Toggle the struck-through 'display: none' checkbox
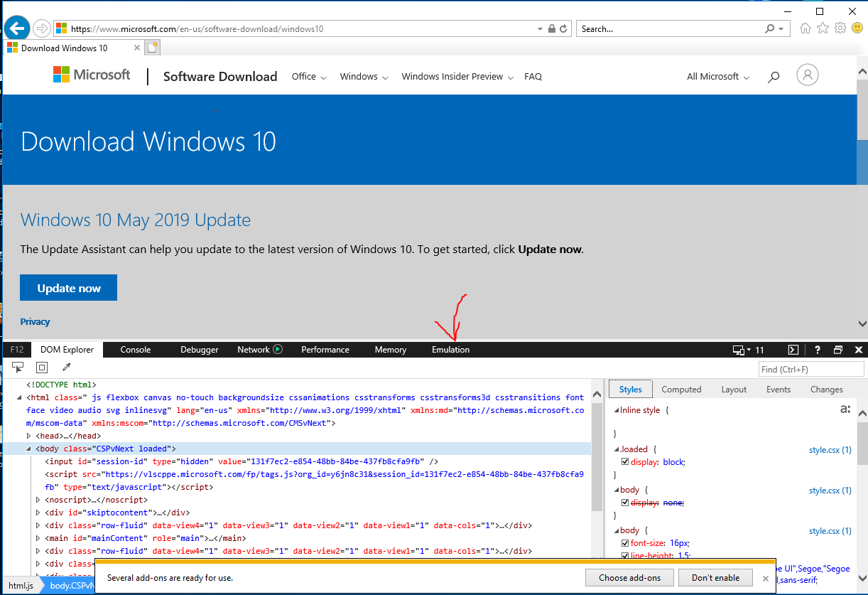 coord(625,503)
